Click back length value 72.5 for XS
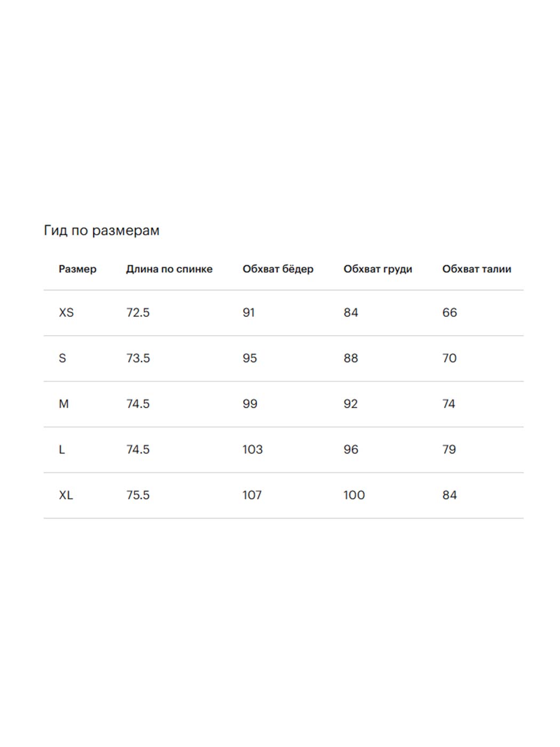This screenshot has width=560, height=747. 138,313
